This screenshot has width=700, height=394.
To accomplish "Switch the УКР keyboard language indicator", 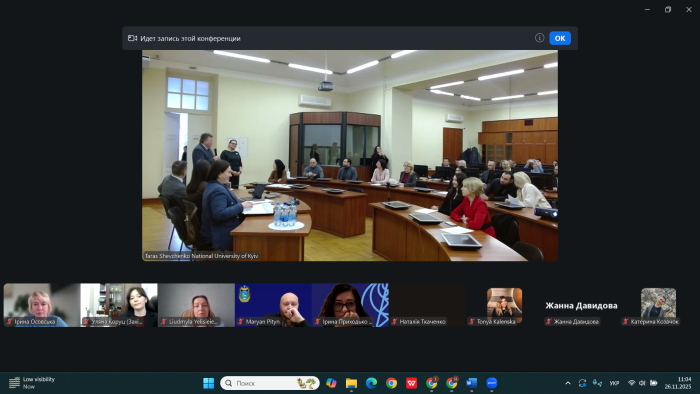I will (x=614, y=383).
